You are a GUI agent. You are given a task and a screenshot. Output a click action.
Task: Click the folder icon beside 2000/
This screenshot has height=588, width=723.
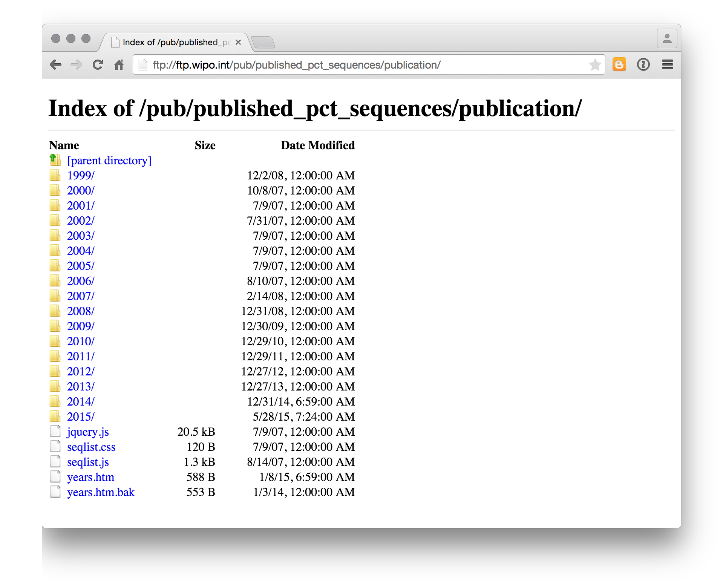pyautogui.click(x=55, y=190)
